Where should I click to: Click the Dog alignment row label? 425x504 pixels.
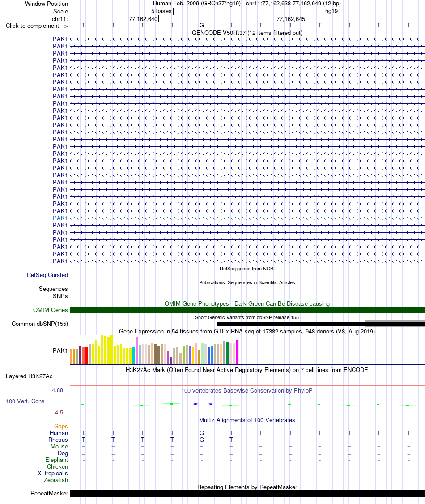click(x=63, y=453)
